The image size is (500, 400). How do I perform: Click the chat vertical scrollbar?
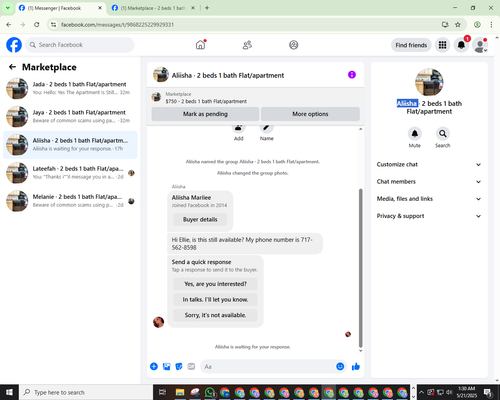click(360, 268)
